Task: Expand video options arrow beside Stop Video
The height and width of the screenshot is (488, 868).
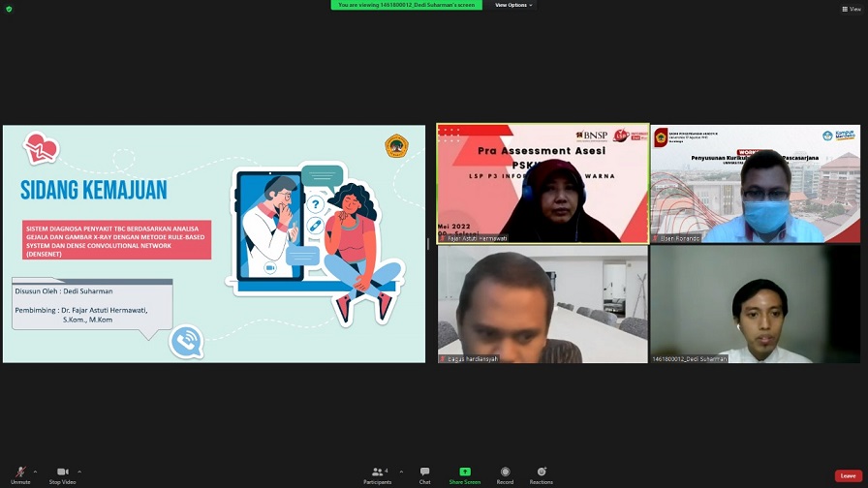Action: pos(79,472)
